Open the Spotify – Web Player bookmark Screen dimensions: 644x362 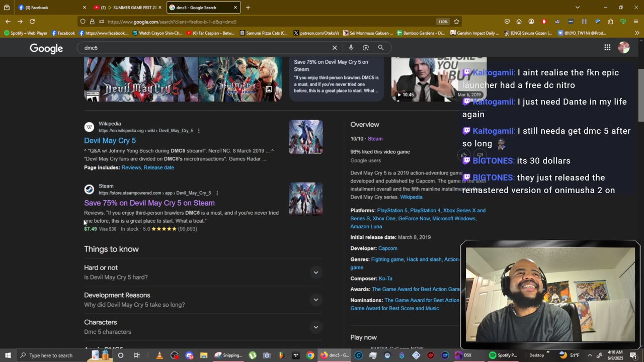26,33
